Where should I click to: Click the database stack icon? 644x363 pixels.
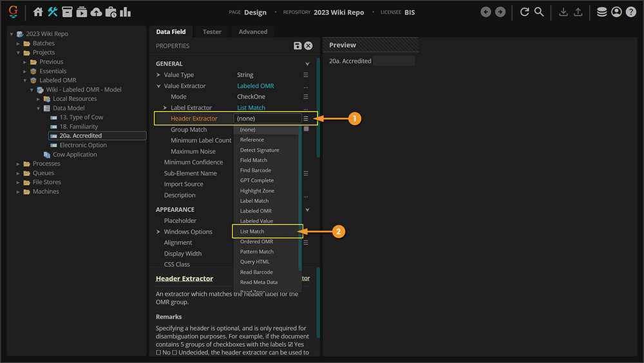601,12
